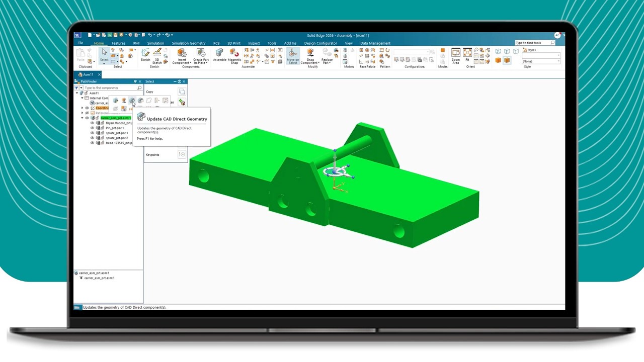Viewport: 644px width, 362px height.
Task: Switch to the PMI ribbon tab
Action: pos(136,43)
